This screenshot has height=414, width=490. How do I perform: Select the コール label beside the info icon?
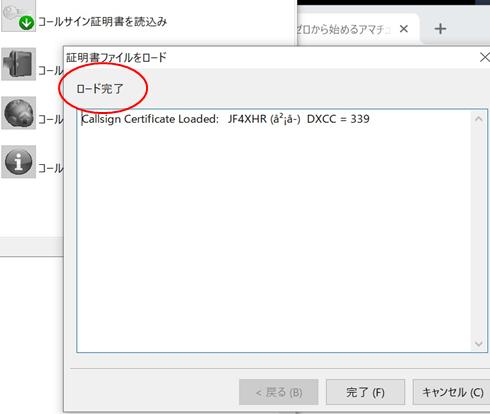click(50, 168)
